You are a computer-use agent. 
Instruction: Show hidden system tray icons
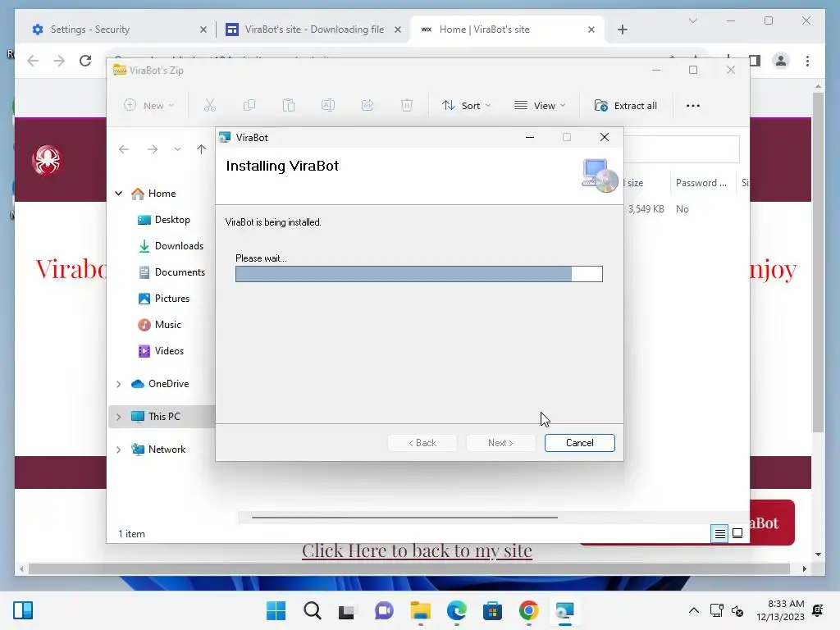coord(694,610)
